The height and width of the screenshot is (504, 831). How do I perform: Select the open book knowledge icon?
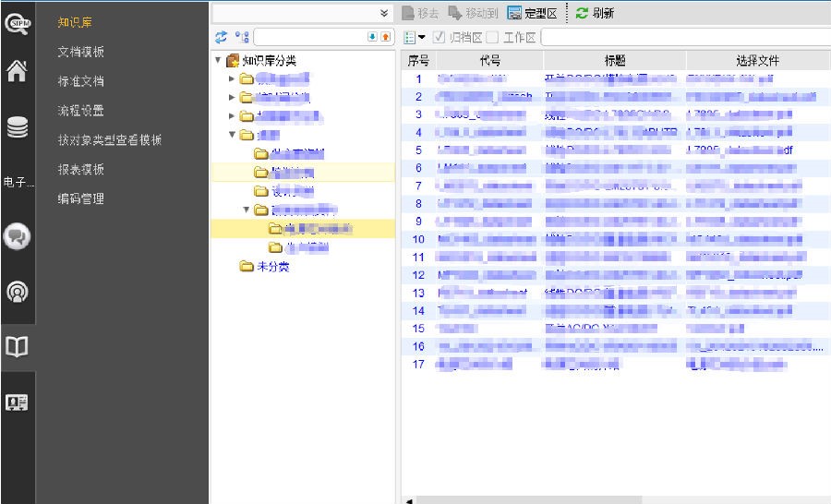(x=18, y=347)
